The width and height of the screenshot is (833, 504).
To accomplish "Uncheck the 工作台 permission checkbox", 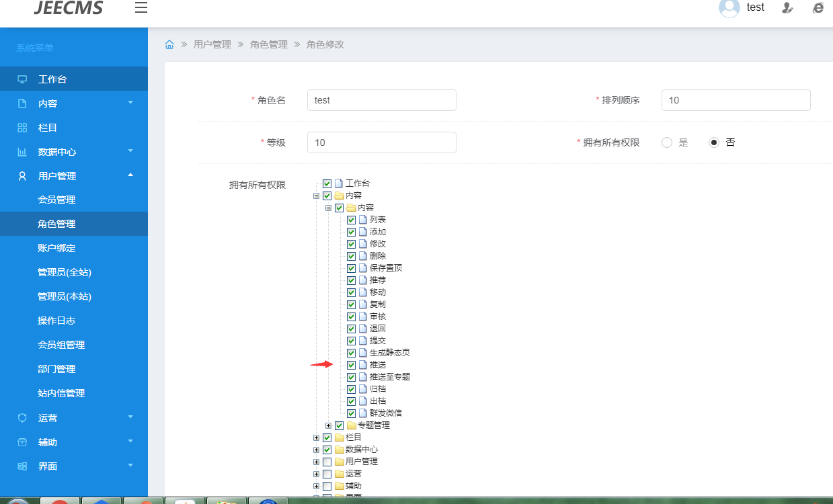I will click(x=327, y=183).
